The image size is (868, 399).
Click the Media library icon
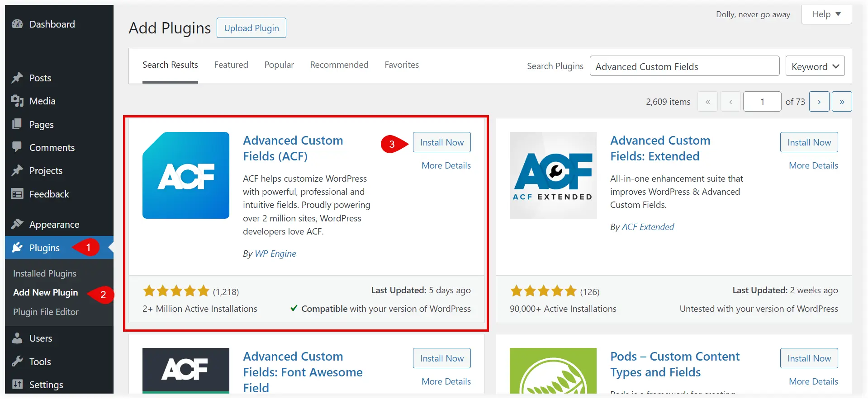[17, 101]
